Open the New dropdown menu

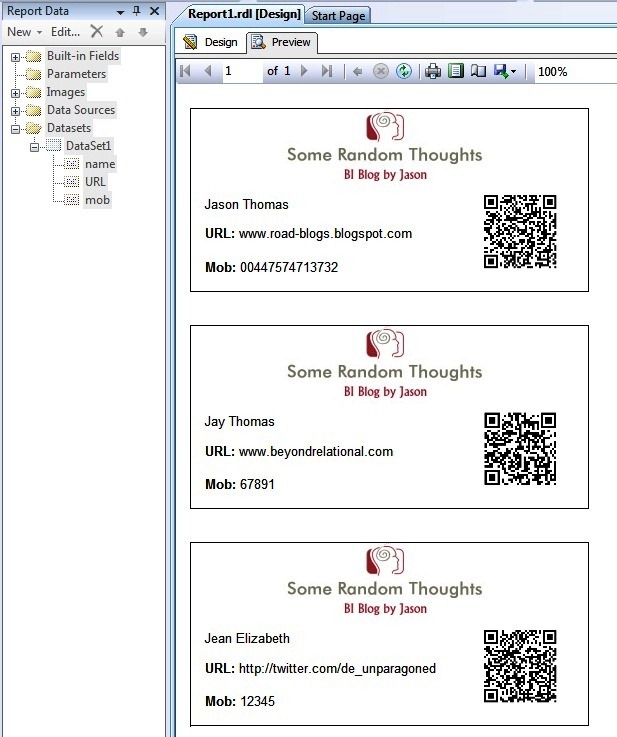[24, 32]
